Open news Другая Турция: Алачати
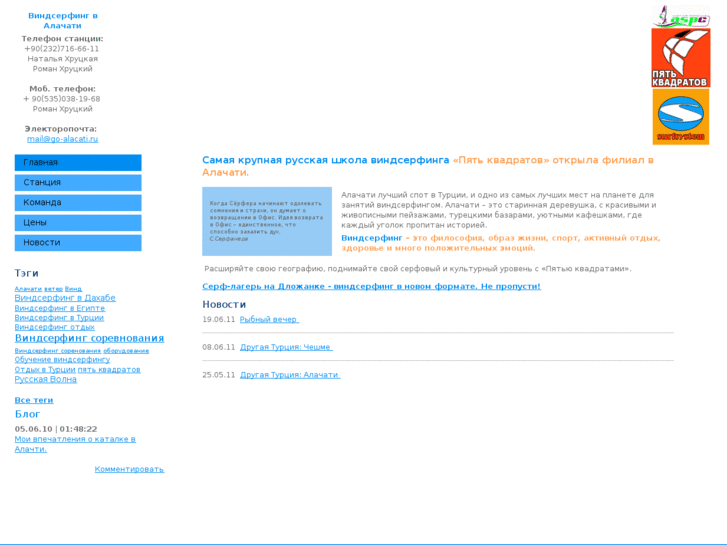 coord(290,375)
